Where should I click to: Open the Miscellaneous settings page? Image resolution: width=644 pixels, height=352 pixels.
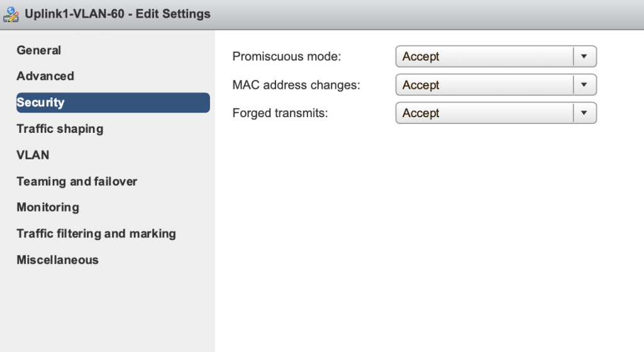point(57,260)
